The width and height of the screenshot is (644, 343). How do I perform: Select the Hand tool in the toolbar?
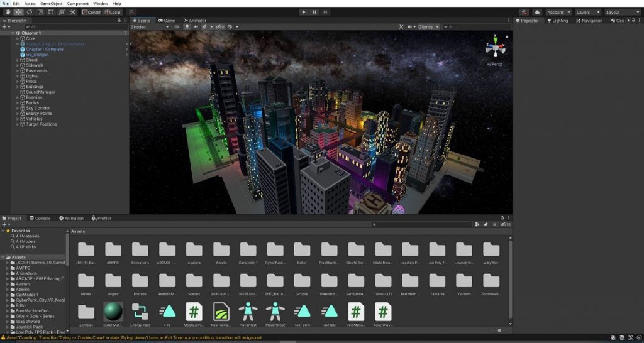point(8,13)
